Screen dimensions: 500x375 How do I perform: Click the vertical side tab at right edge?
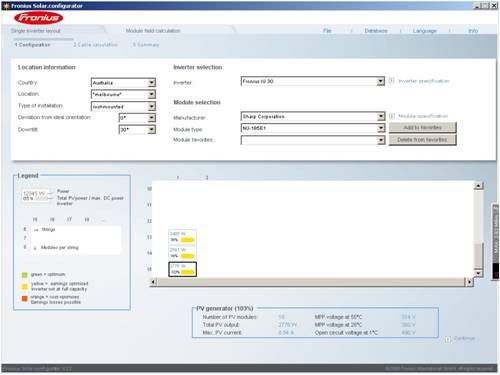496,242
